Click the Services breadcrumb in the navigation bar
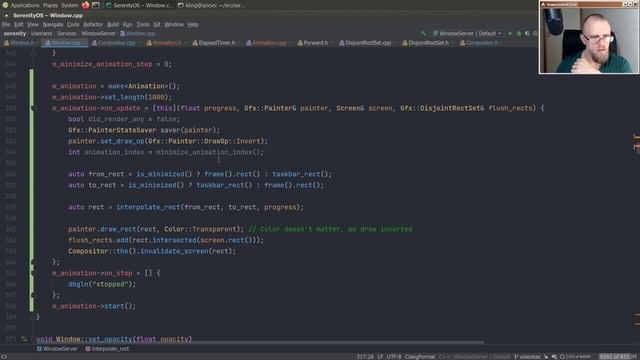The width and height of the screenshot is (640, 360). 67,33
